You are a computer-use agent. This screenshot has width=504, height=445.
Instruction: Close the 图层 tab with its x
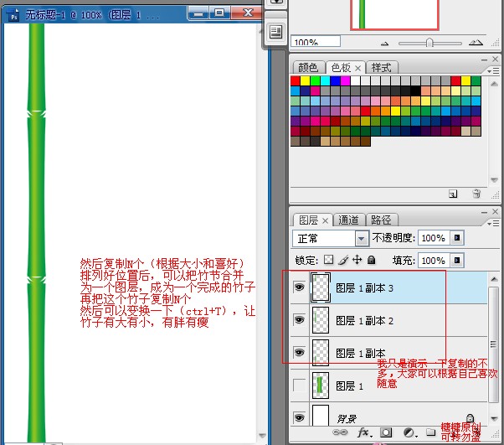pyautogui.click(x=326, y=220)
